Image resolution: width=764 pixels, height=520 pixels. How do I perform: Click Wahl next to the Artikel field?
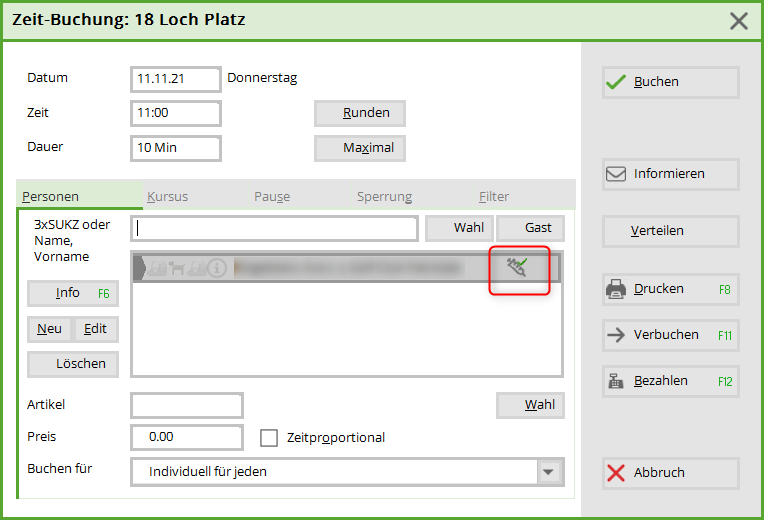coord(531,405)
